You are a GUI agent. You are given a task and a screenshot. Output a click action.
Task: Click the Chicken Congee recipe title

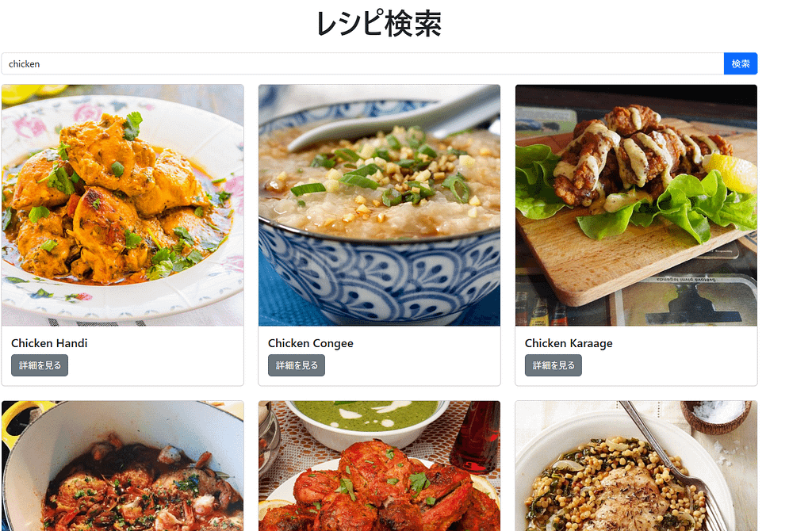[x=310, y=343]
